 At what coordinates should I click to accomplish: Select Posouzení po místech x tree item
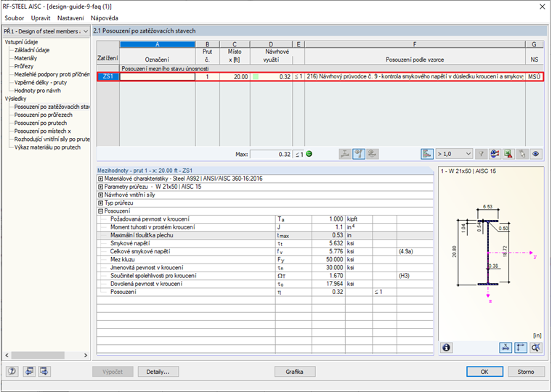point(43,131)
